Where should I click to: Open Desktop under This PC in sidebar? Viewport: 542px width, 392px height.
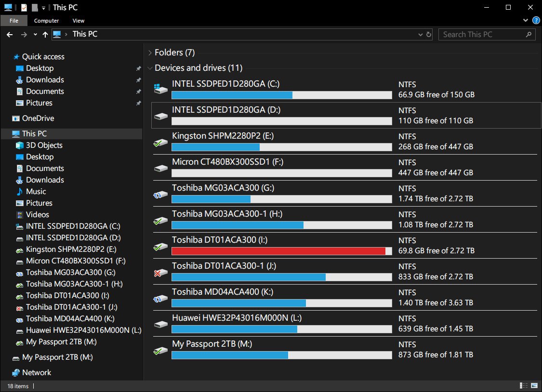[40, 157]
